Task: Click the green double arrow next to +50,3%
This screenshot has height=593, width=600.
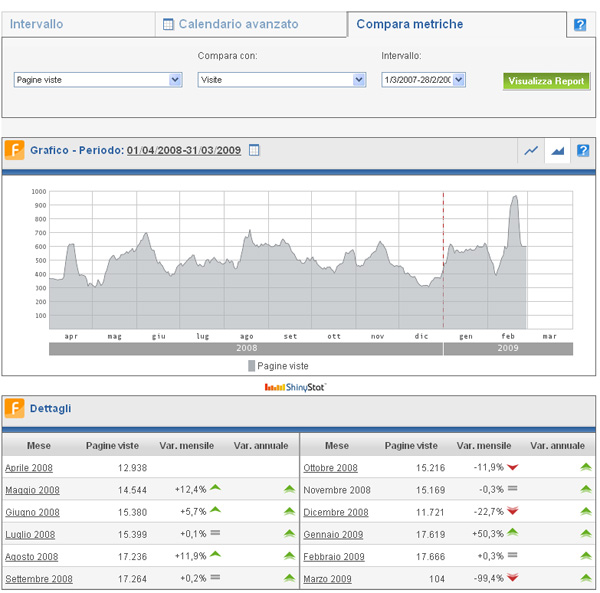Action: pos(513,532)
